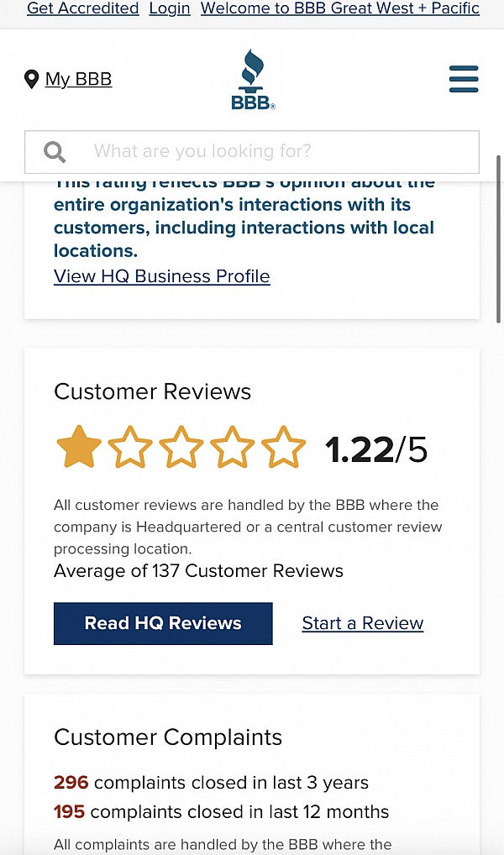
Task: Focus the 'What are you looking for?' field
Action: pyautogui.click(x=252, y=151)
